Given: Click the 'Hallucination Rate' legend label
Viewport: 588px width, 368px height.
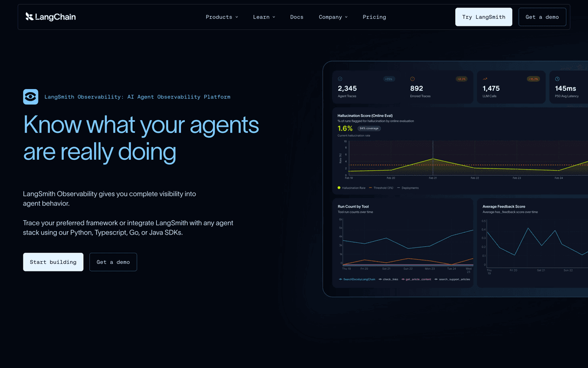Looking at the screenshot, I should [x=354, y=188].
